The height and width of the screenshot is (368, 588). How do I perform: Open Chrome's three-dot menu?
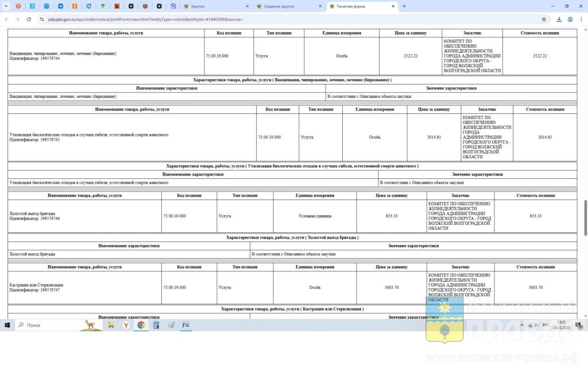point(581,19)
